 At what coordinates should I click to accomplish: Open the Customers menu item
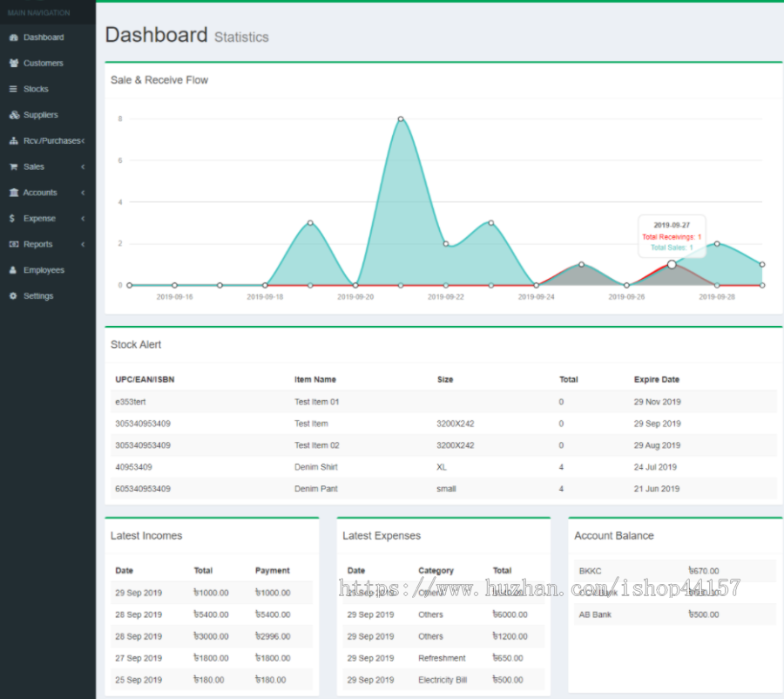point(48,63)
